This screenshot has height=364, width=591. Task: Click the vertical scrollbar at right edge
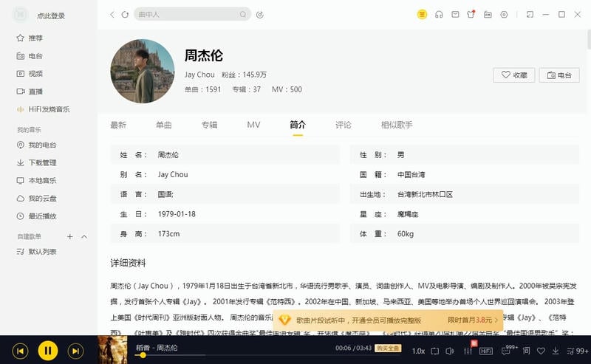coord(589,40)
